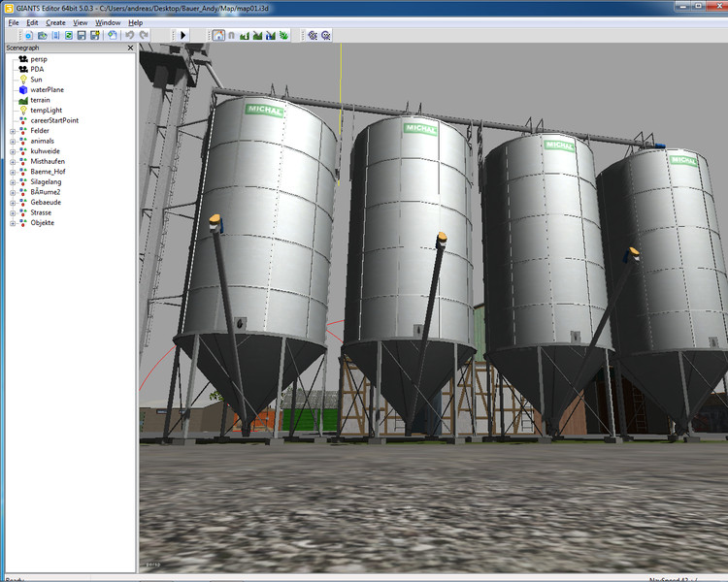Select the tempLight node
The image size is (728, 582).
[x=46, y=111]
